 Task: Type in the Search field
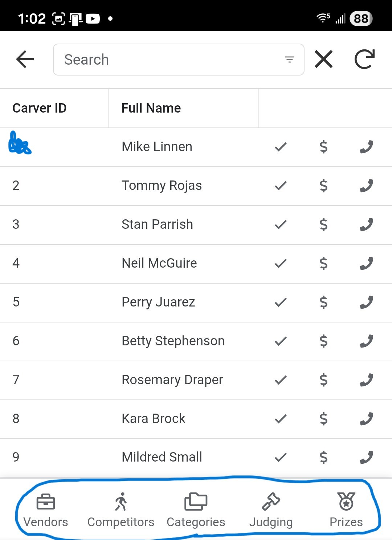point(171,60)
